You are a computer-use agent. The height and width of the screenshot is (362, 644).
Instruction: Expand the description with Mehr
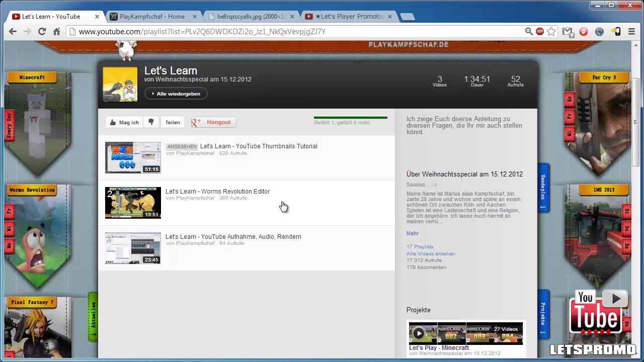(x=413, y=233)
